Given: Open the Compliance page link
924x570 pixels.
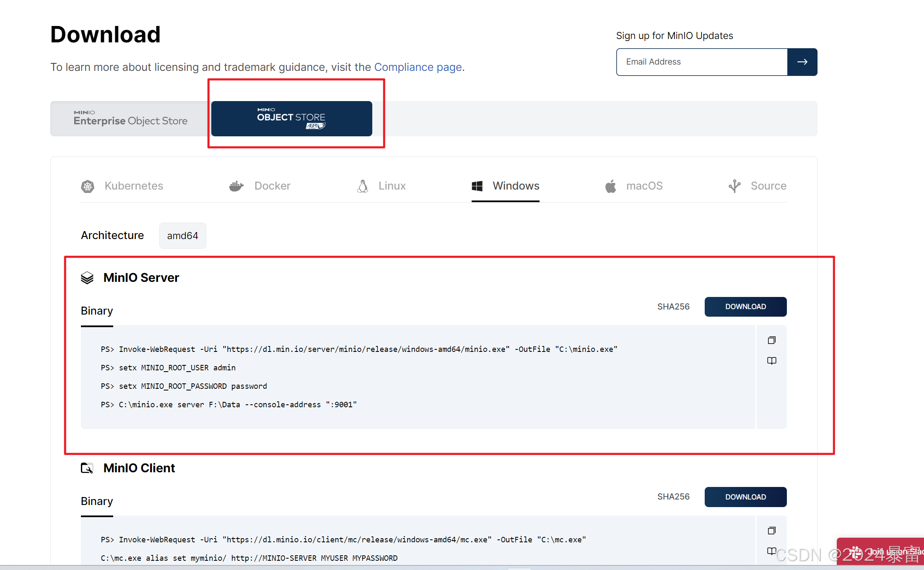Looking at the screenshot, I should pos(418,67).
